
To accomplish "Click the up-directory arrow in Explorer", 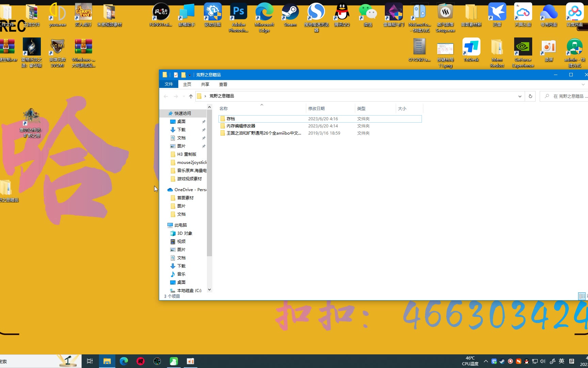I will pos(191,96).
